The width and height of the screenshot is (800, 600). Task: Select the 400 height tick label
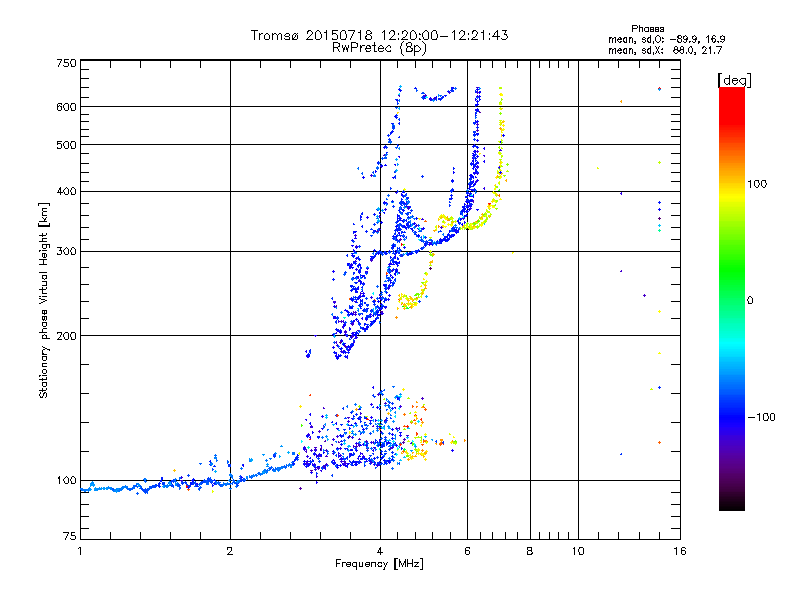coord(67,191)
